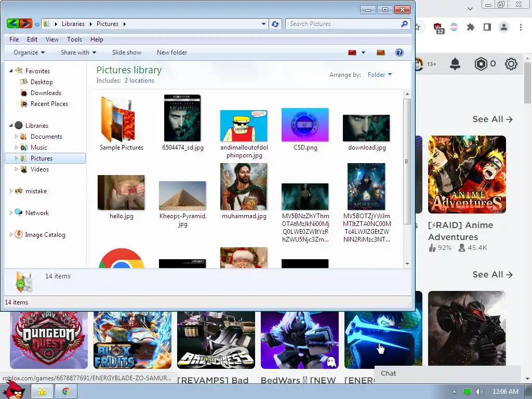Open the Roblox Chat bar
Image resolution: width=532 pixels, height=399 pixels.
click(447, 374)
